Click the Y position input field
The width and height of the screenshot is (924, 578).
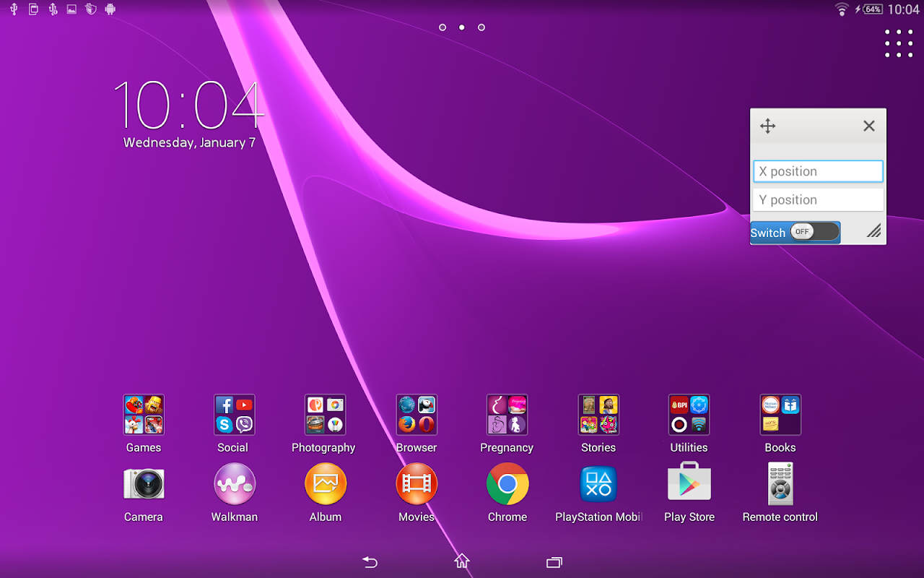pos(818,200)
